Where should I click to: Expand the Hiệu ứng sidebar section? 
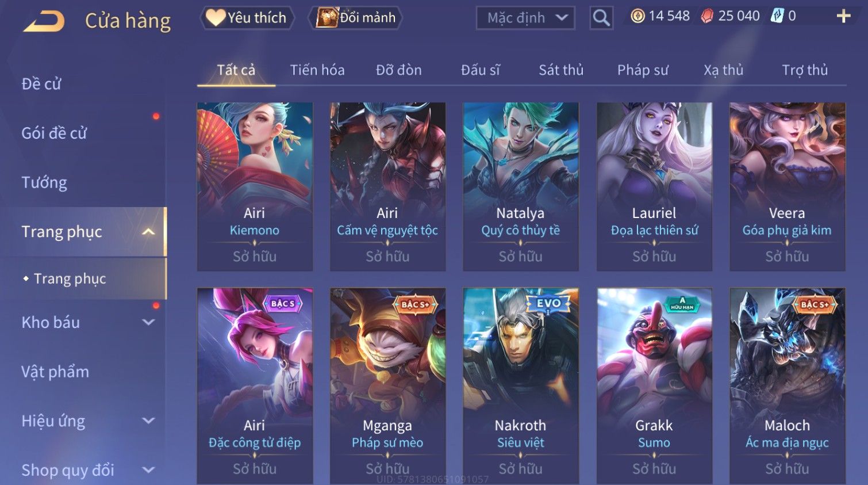pos(148,421)
